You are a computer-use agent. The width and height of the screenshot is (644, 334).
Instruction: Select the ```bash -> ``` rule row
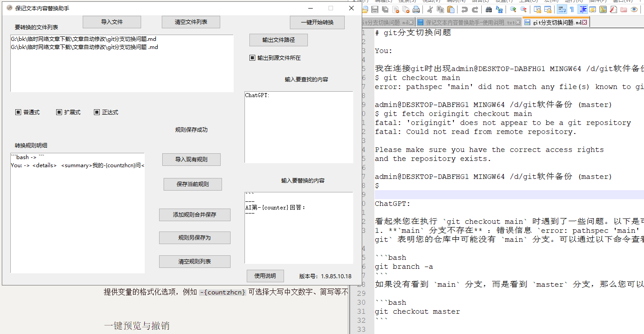[x=78, y=158]
